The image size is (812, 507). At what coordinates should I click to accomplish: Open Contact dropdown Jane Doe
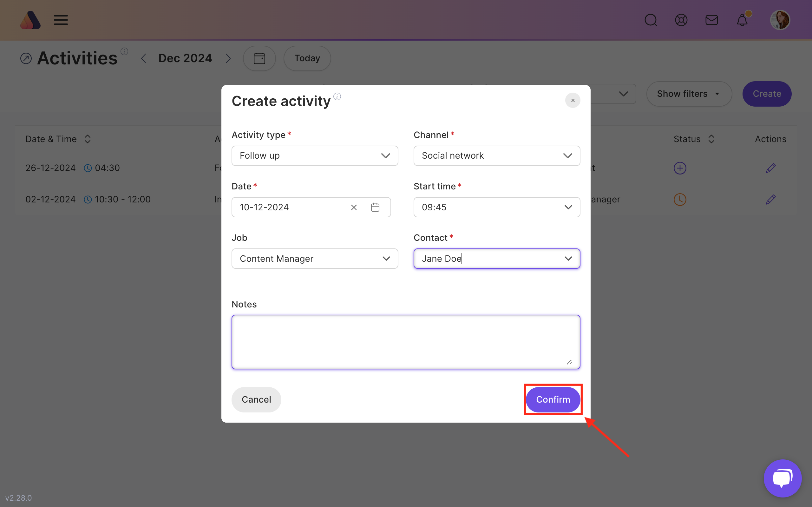tap(497, 259)
